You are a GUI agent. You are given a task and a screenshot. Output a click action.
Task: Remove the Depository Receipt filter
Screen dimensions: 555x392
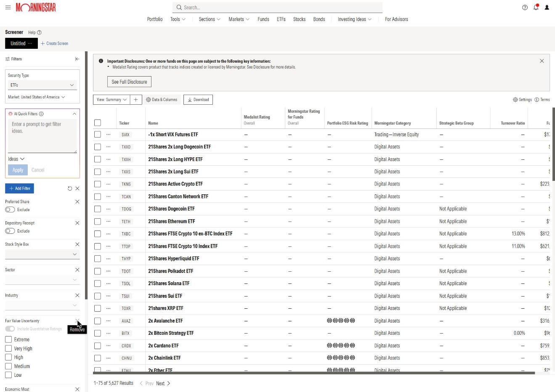pyautogui.click(x=77, y=223)
